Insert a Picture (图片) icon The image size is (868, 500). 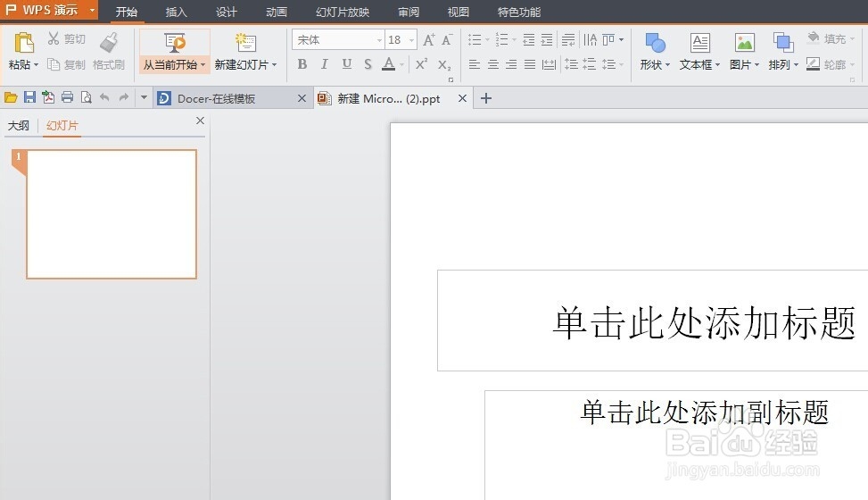(x=745, y=43)
